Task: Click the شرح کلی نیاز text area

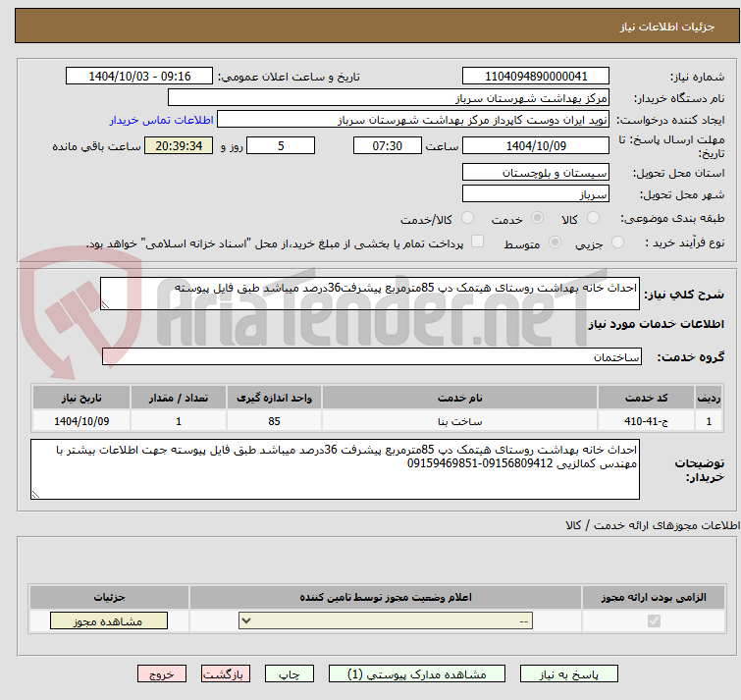Action: [369, 294]
